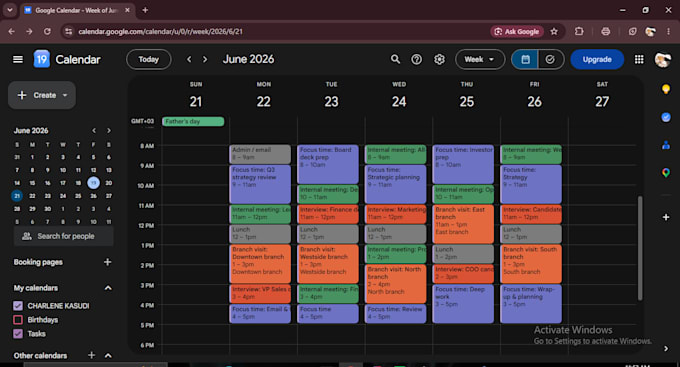Click the calendar vertical scrollbar
The height and width of the screenshot is (367, 680).
click(x=640, y=248)
